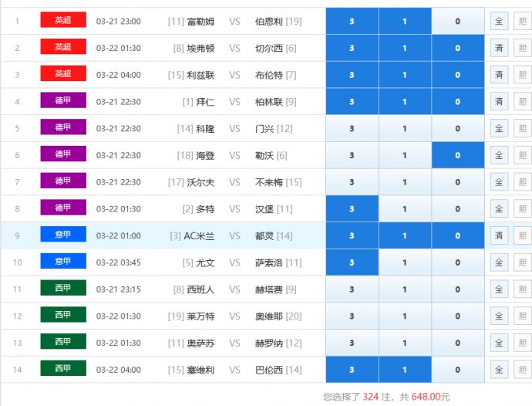The height and width of the screenshot is (406, 532).
Task: Click 清 button for 埃弗顿 vs 切尔西
Action: click(499, 48)
